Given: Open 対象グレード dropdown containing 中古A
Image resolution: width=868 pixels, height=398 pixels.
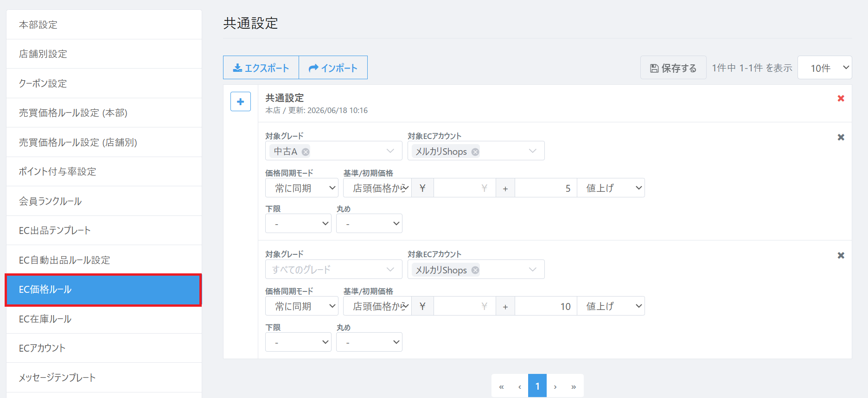Looking at the screenshot, I should tap(334, 151).
